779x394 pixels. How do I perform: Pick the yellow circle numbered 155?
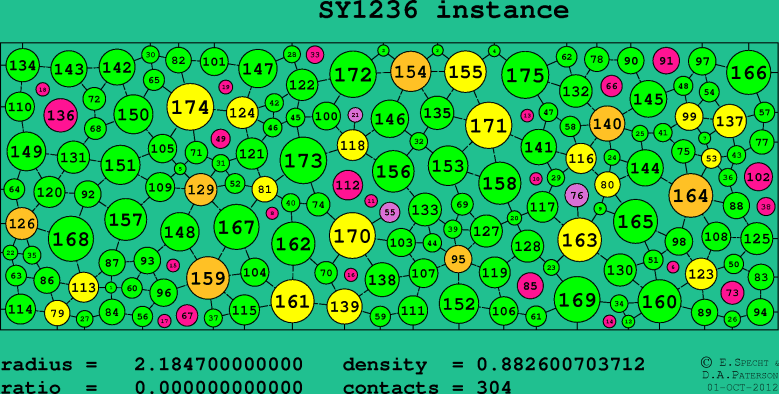(x=466, y=72)
